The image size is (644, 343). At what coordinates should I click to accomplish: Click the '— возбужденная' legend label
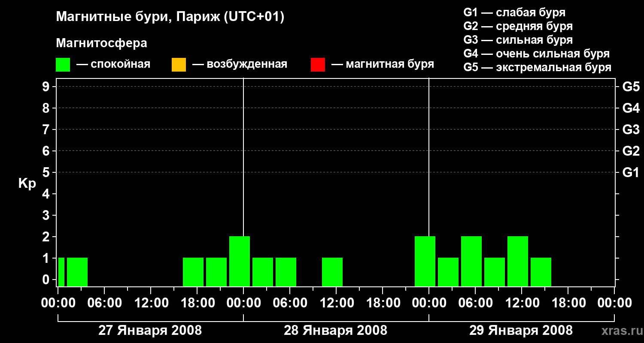(240, 65)
